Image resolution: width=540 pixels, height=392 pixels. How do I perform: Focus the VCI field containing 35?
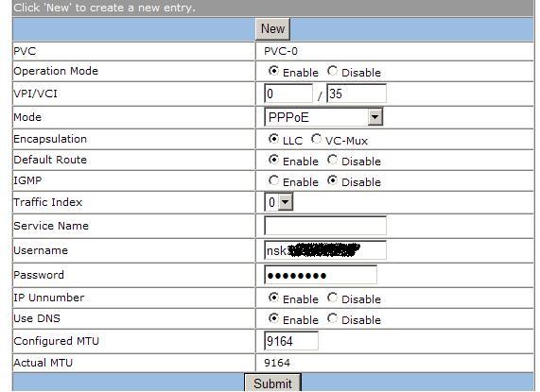point(357,94)
